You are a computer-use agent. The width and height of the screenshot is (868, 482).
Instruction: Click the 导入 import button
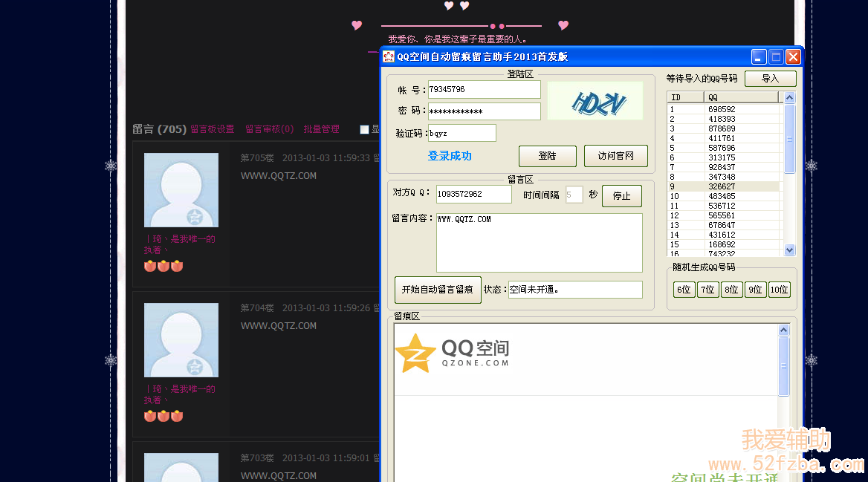770,79
